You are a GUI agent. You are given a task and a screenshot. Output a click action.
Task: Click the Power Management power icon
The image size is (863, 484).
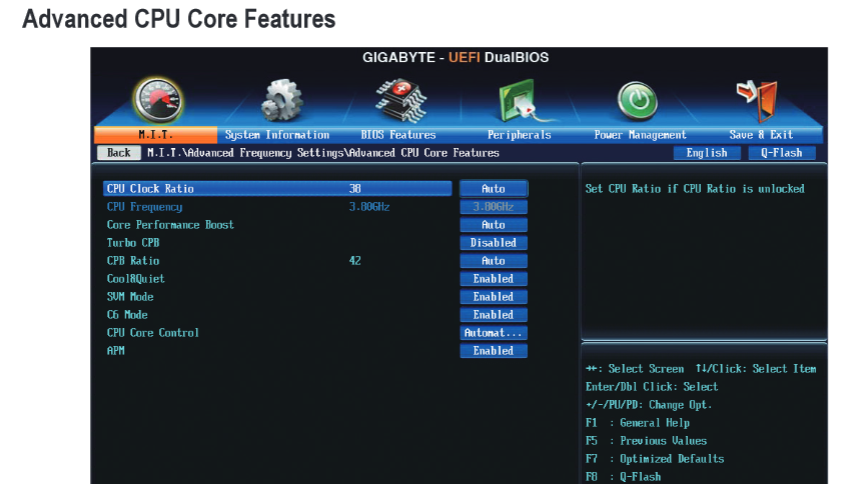tap(637, 101)
